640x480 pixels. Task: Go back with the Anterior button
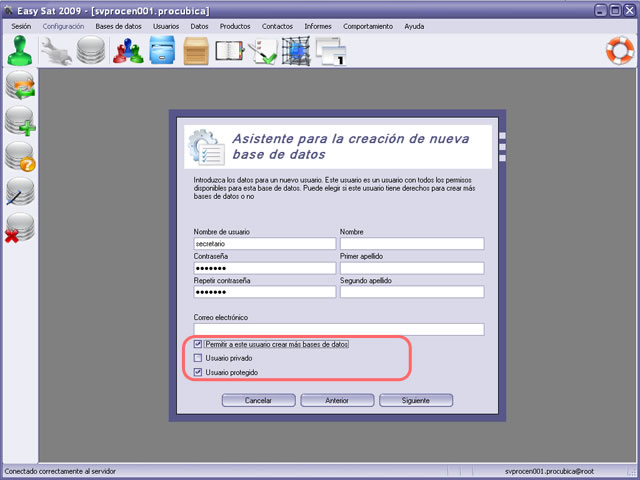pos(337,400)
